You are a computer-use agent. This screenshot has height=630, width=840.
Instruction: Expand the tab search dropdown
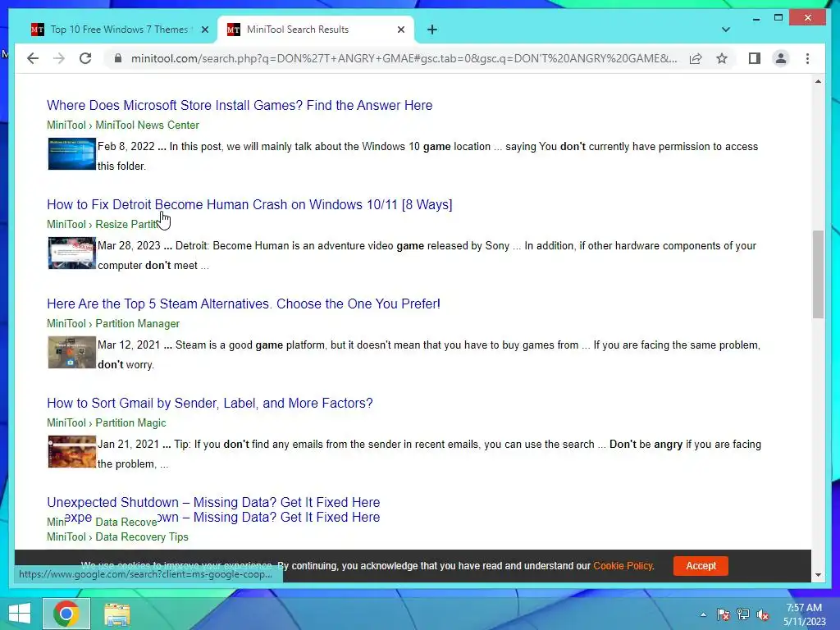726,30
